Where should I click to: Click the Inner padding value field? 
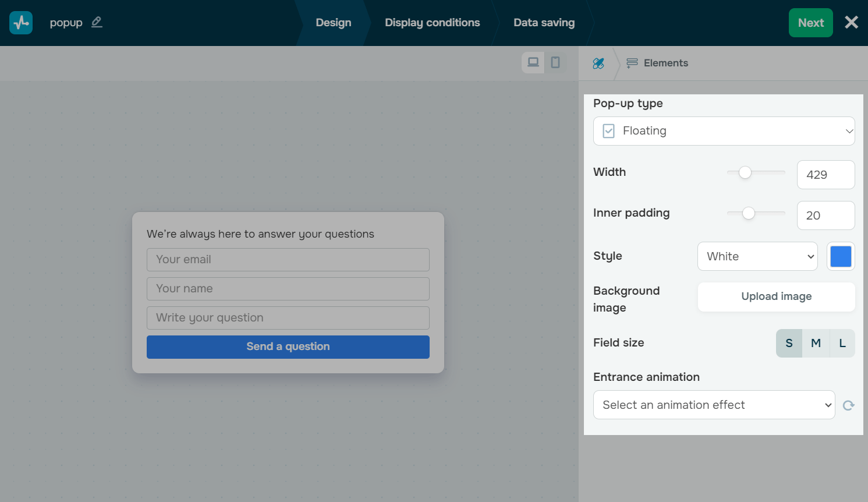(826, 215)
